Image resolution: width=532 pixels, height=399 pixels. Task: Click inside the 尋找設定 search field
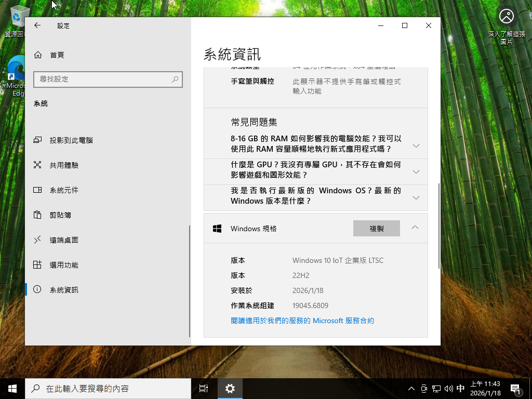pyautogui.click(x=101, y=79)
